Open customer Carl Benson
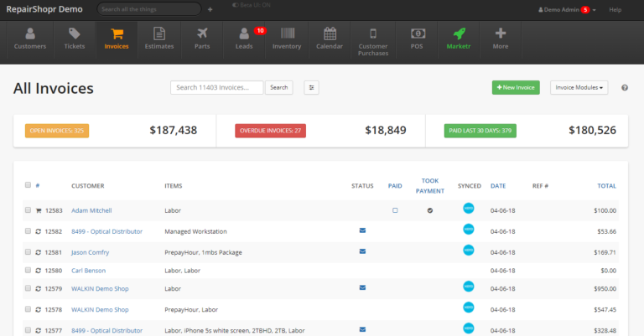This screenshot has height=336, width=644. [88, 271]
